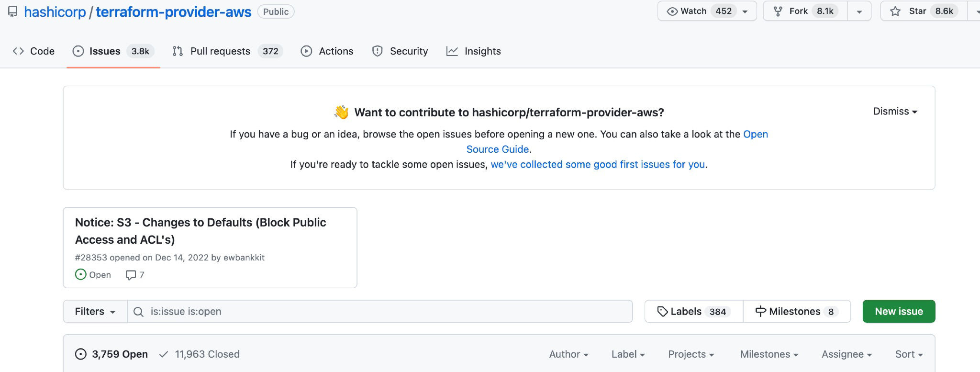Open the Sort dropdown
Viewport: 980px width, 372px height.
click(909, 354)
